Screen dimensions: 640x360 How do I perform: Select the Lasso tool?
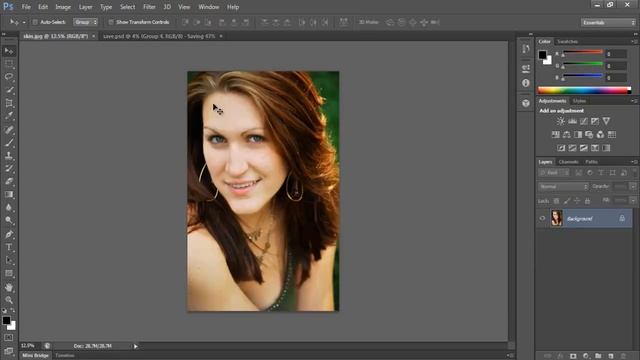(9, 77)
